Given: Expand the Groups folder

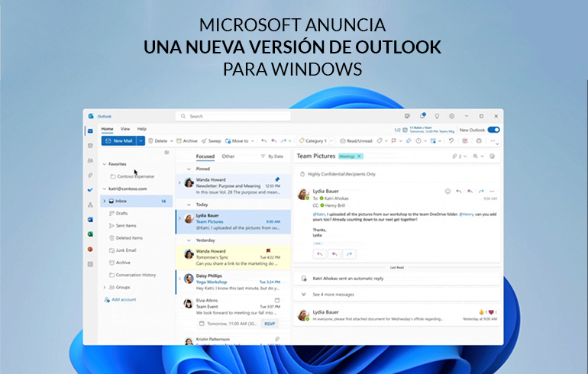Looking at the screenshot, I should coord(105,288).
